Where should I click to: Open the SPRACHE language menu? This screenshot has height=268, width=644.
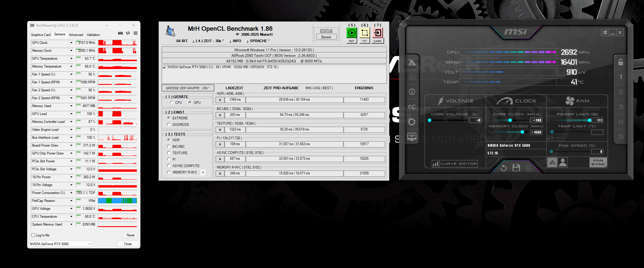[x=258, y=41]
